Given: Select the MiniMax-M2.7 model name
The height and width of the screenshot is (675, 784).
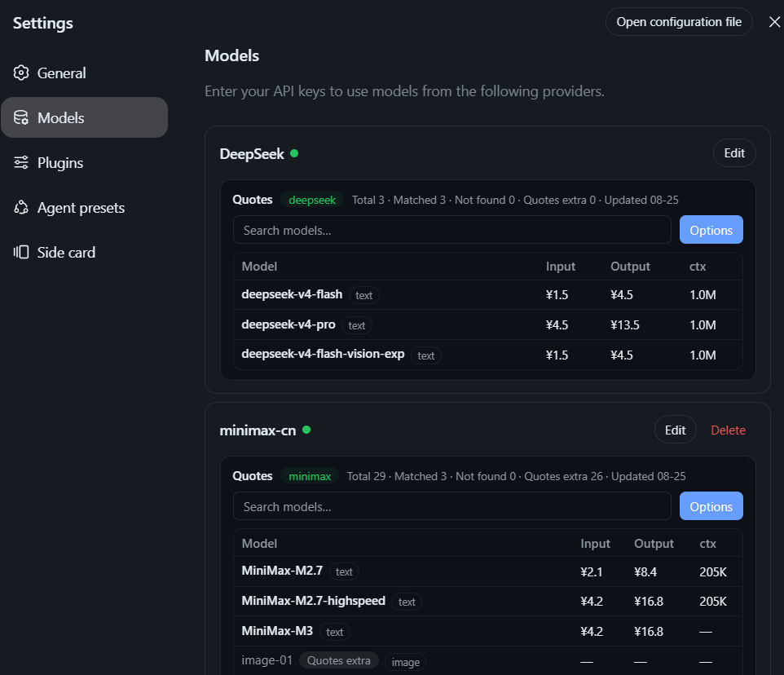Looking at the screenshot, I should point(282,571).
